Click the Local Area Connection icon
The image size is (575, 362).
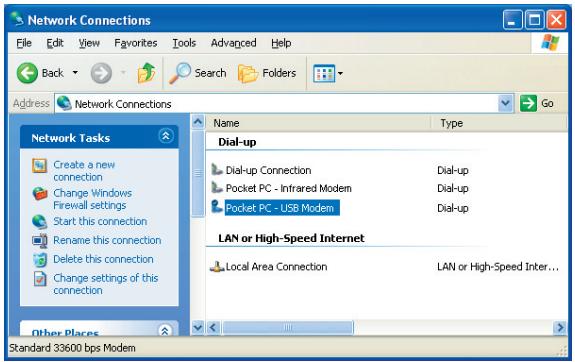(x=217, y=266)
